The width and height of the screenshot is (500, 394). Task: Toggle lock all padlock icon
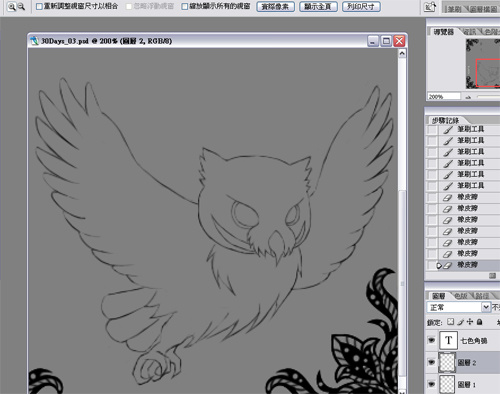click(x=479, y=322)
